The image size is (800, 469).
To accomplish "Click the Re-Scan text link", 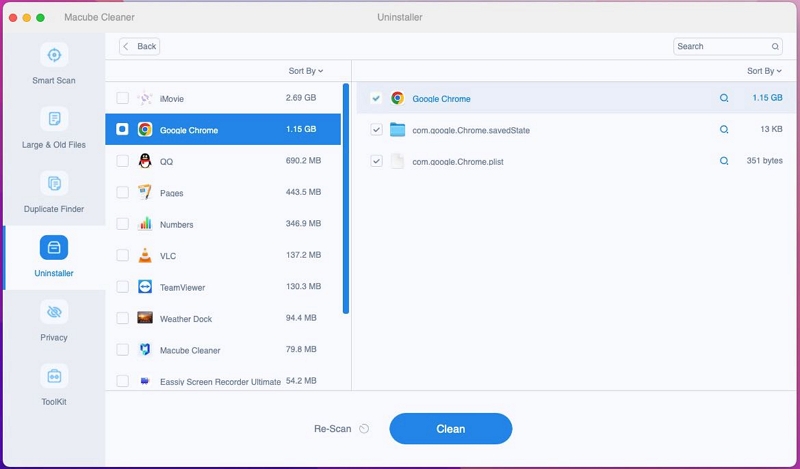I will [333, 429].
